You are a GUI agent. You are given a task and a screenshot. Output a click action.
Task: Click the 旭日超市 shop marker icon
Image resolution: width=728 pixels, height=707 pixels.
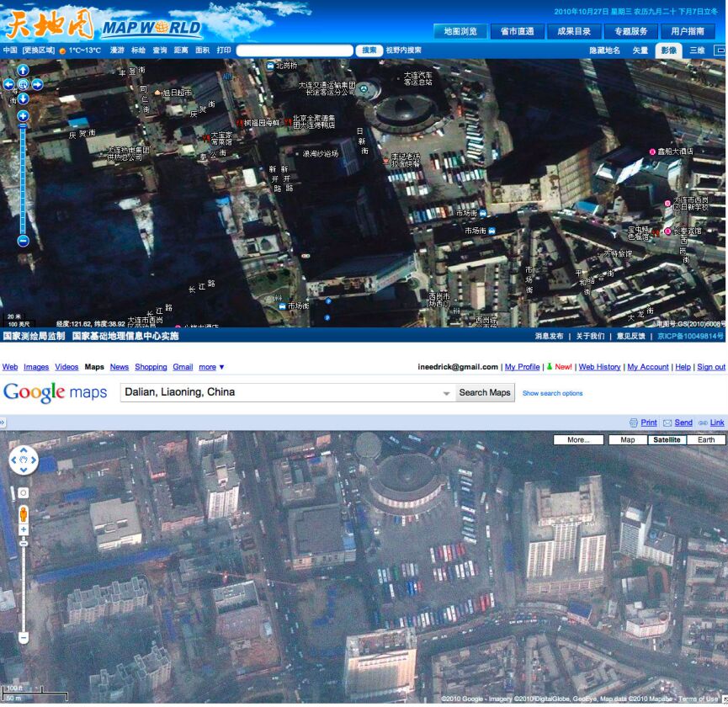point(157,93)
